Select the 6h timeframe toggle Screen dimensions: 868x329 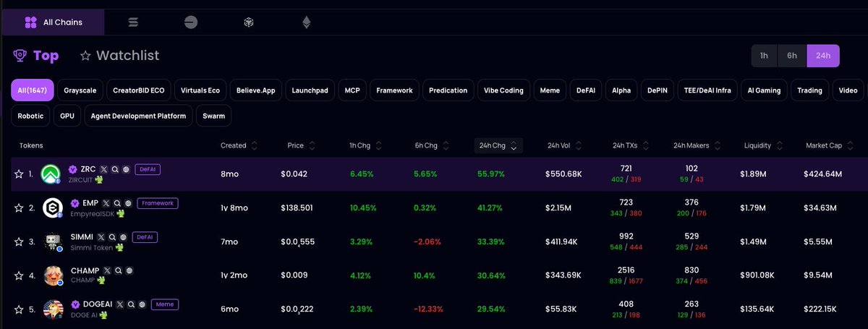(x=792, y=55)
